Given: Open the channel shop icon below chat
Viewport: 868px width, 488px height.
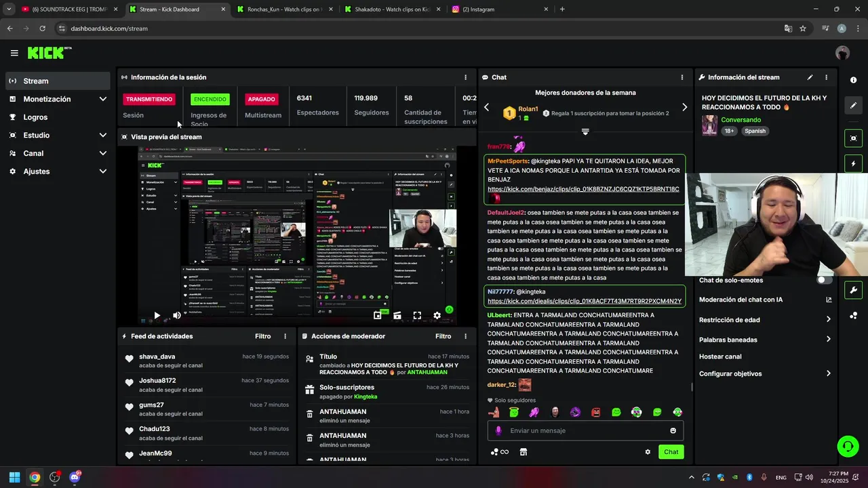Looking at the screenshot, I should [524, 452].
